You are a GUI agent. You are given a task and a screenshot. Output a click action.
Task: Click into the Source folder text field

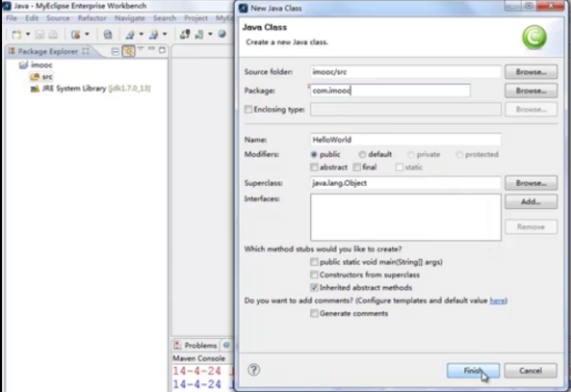tap(405, 72)
